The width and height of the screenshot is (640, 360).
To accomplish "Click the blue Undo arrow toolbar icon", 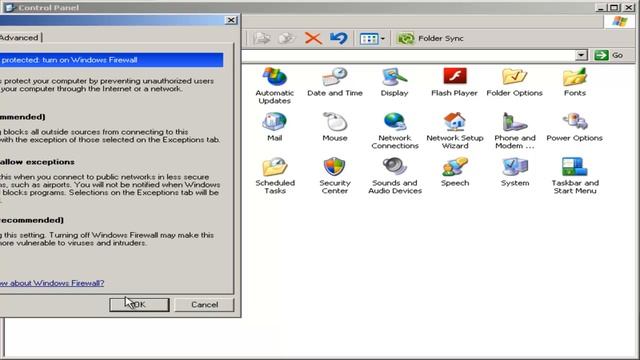I will tap(339, 38).
